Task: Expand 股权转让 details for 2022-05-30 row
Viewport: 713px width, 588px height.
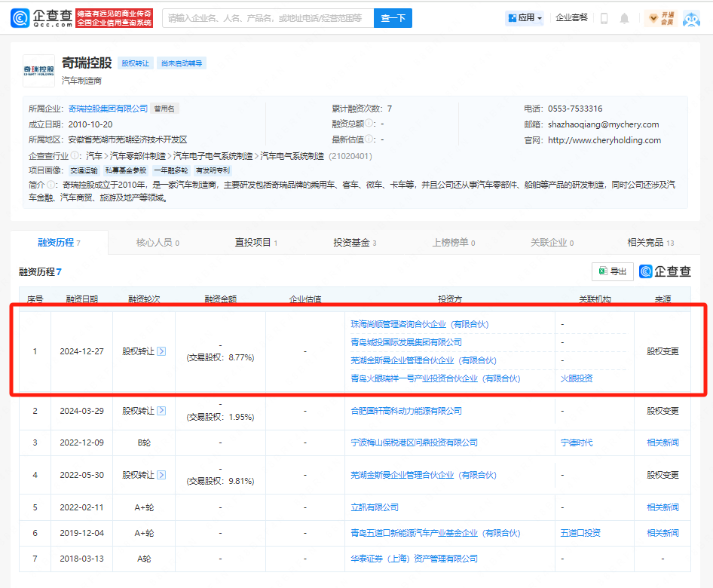Action: pyautogui.click(x=161, y=475)
